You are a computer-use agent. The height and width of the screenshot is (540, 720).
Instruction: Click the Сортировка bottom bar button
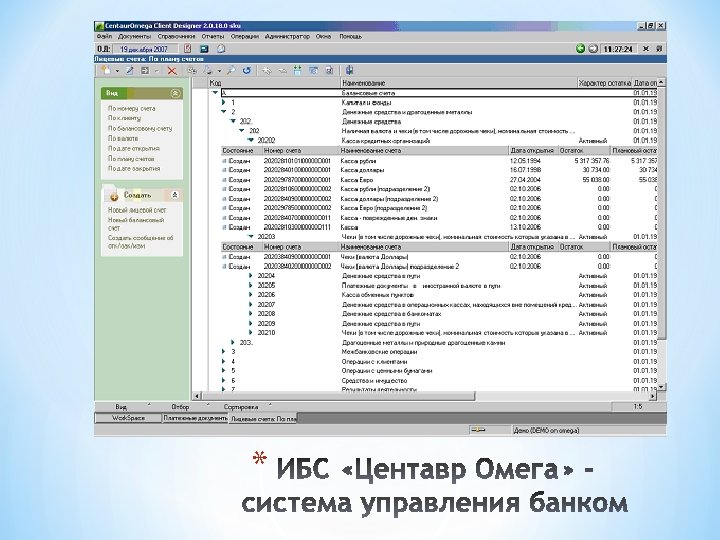pyautogui.click(x=241, y=407)
